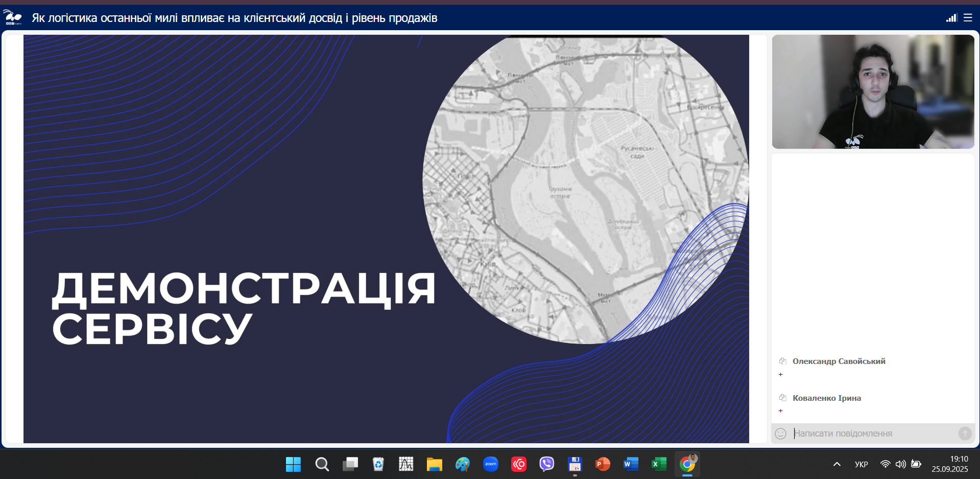Switch the УКР keyboard language indicator
This screenshot has width=980, height=479.
coord(861,464)
